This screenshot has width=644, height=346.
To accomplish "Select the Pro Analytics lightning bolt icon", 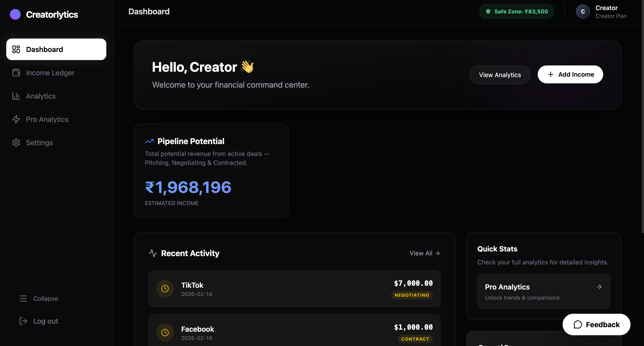I will coord(16,119).
